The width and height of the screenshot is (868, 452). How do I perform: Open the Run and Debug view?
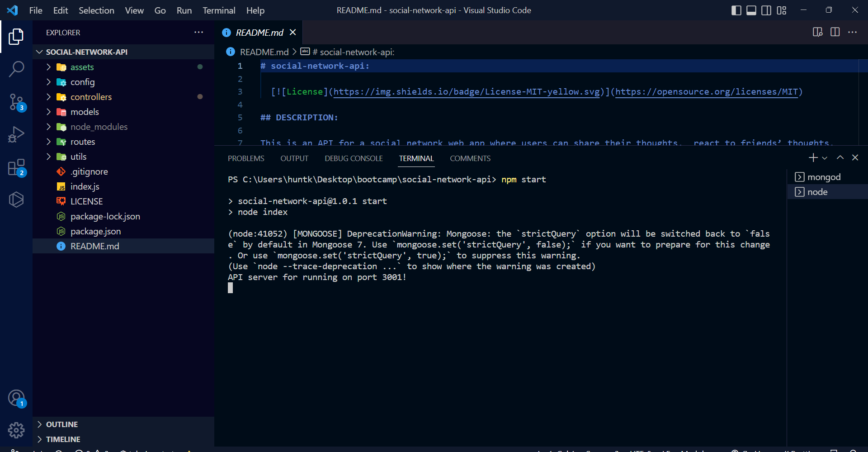(x=17, y=134)
